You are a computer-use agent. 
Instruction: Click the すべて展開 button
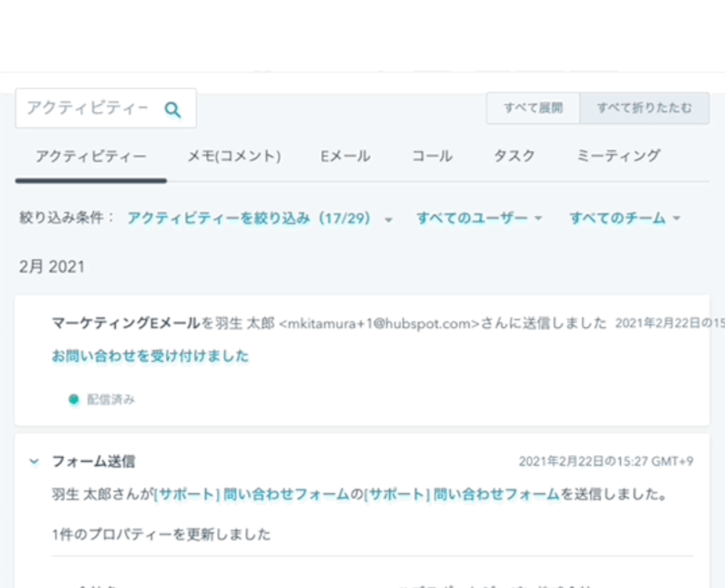tap(533, 108)
